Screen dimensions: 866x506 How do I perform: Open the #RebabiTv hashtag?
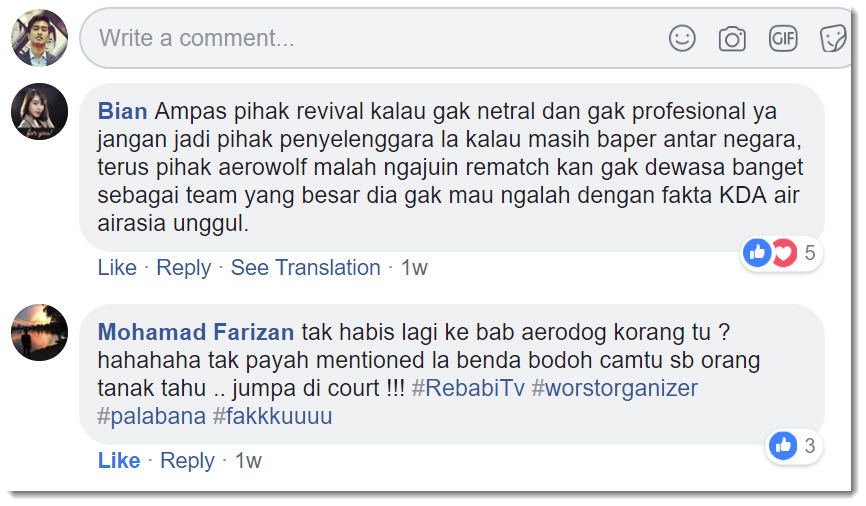coord(468,388)
